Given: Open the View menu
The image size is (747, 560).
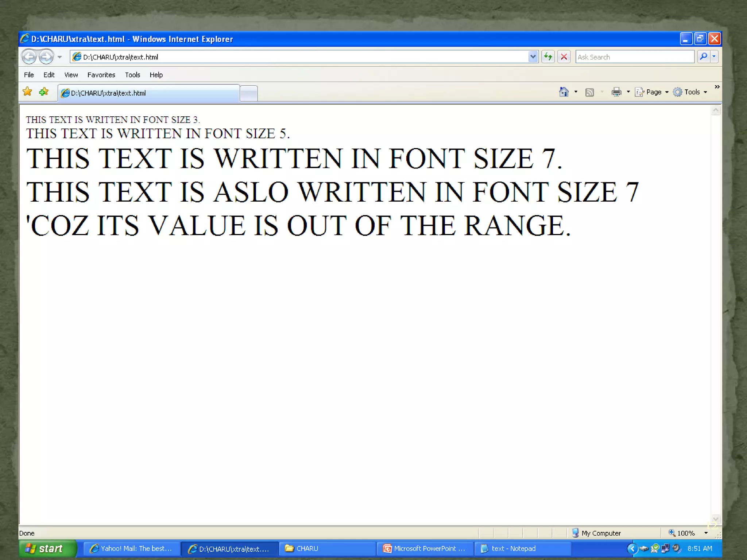Looking at the screenshot, I should [x=71, y=75].
